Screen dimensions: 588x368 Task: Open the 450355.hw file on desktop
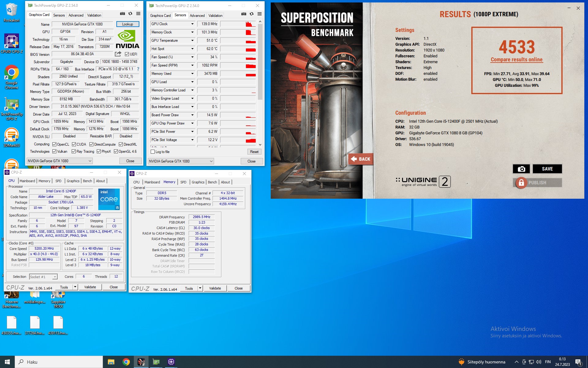(11, 325)
